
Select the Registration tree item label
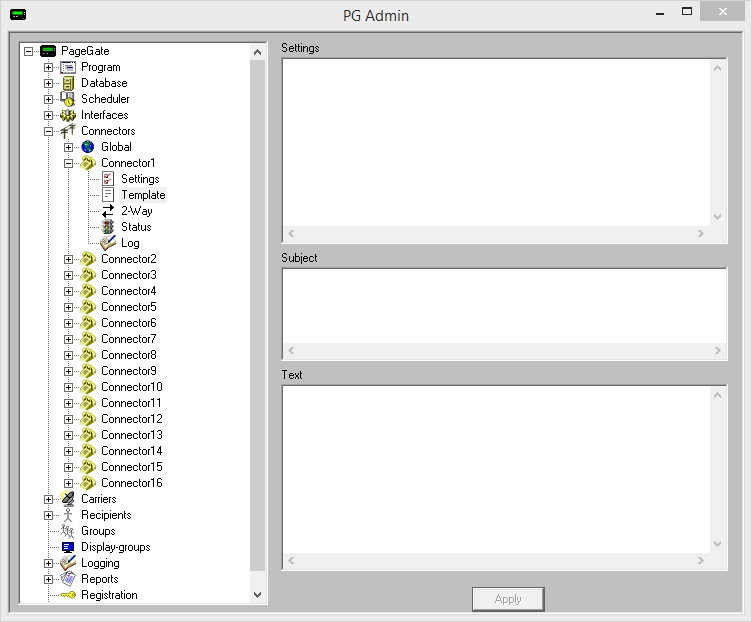click(x=109, y=595)
